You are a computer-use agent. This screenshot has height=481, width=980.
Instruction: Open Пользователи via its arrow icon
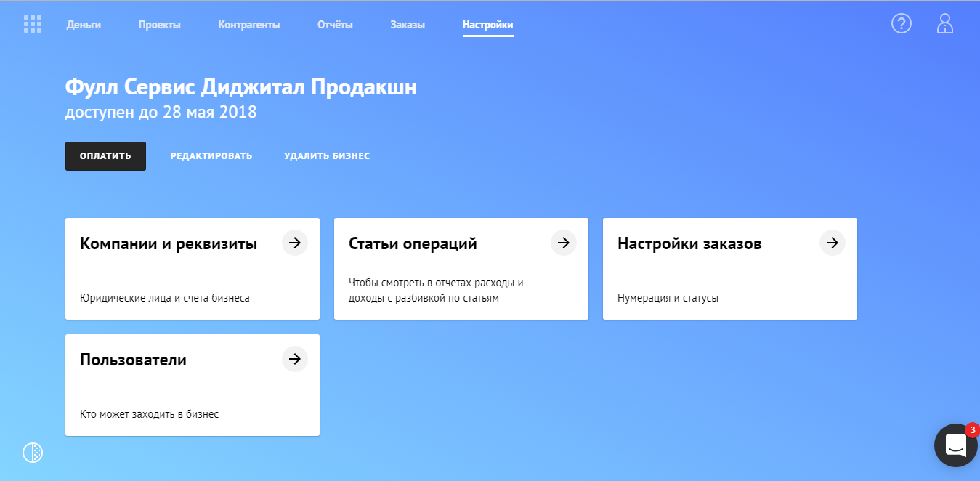tap(294, 358)
